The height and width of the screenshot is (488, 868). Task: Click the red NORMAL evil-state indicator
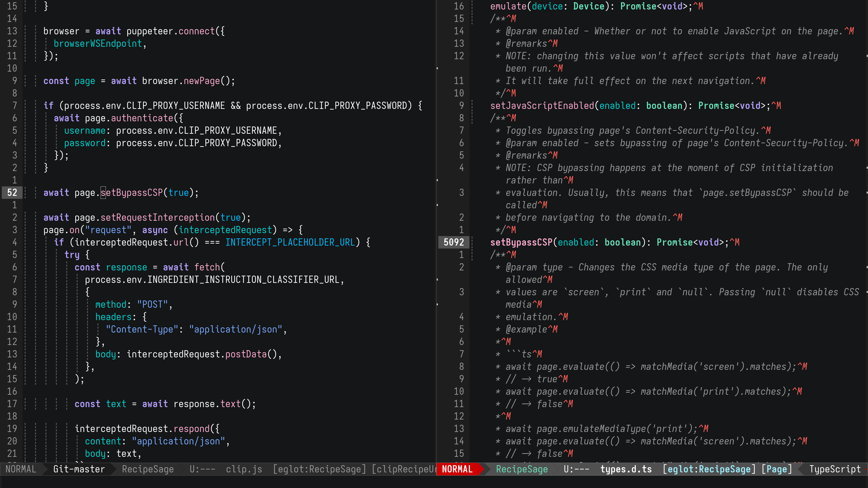coord(457,469)
